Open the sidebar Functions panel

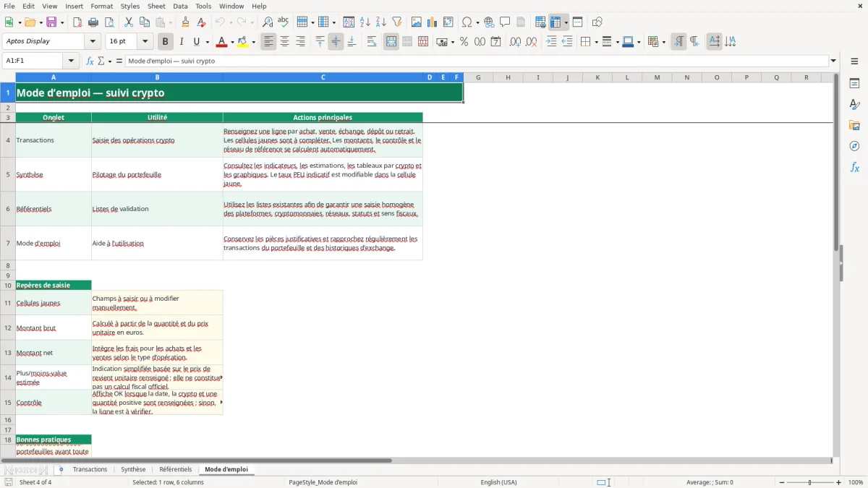[854, 167]
